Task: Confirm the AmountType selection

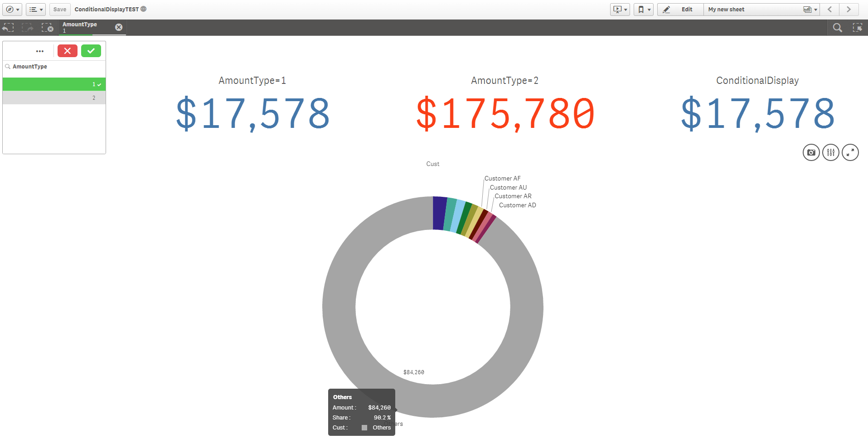Action: (x=91, y=51)
